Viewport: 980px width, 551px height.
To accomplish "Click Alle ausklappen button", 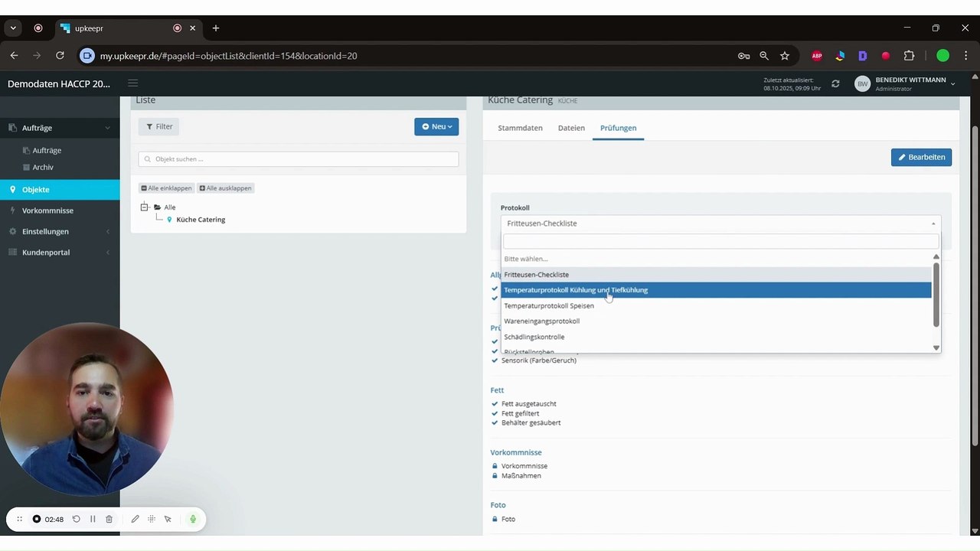I will pyautogui.click(x=225, y=188).
